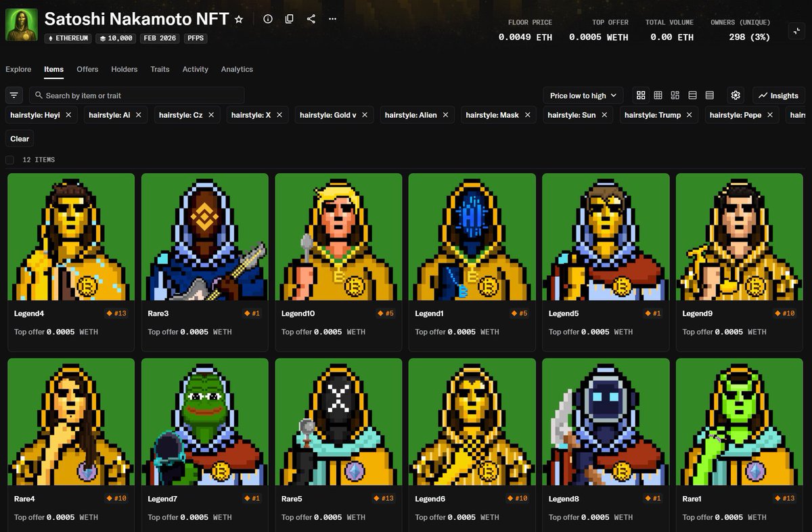Screen dimensions: 812x532
Task: Open the Offers tab
Action: 87,69
